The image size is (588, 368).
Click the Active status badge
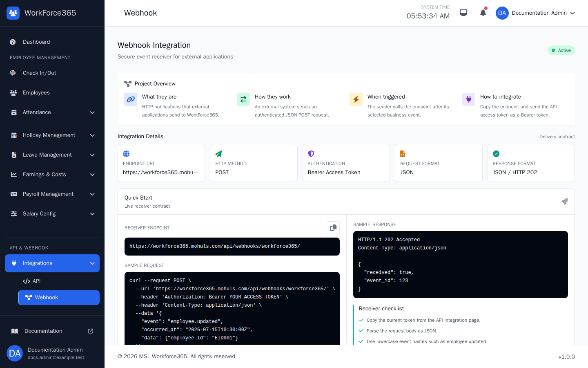[561, 50]
